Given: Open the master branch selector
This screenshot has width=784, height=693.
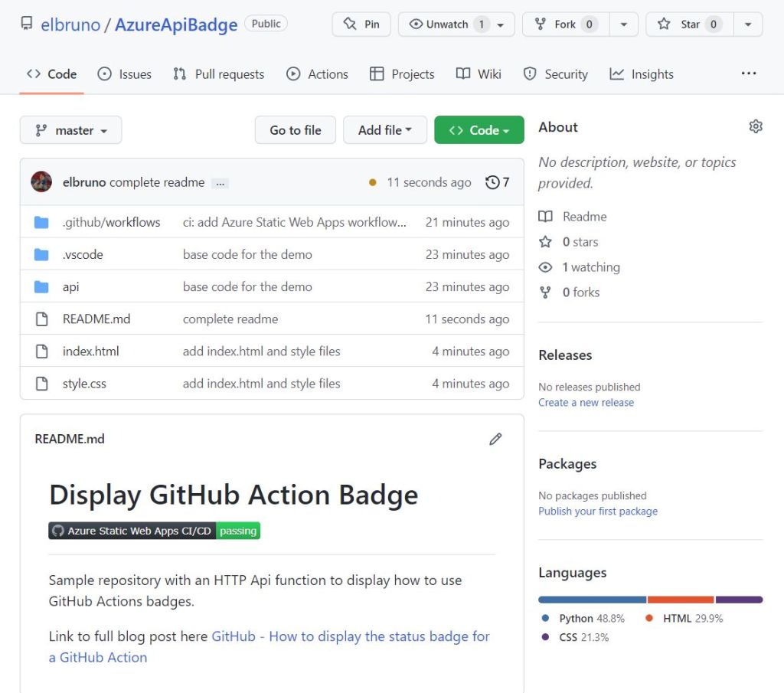Looking at the screenshot, I should (x=70, y=130).
